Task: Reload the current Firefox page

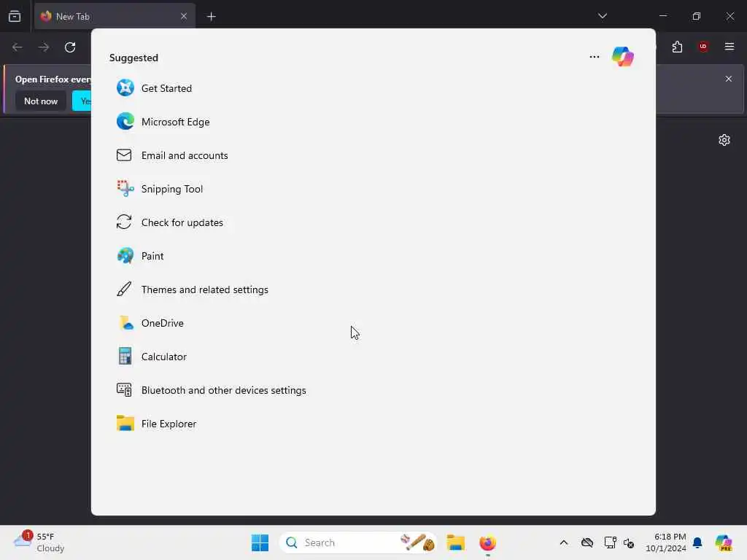Action: (x=70, y=47)
